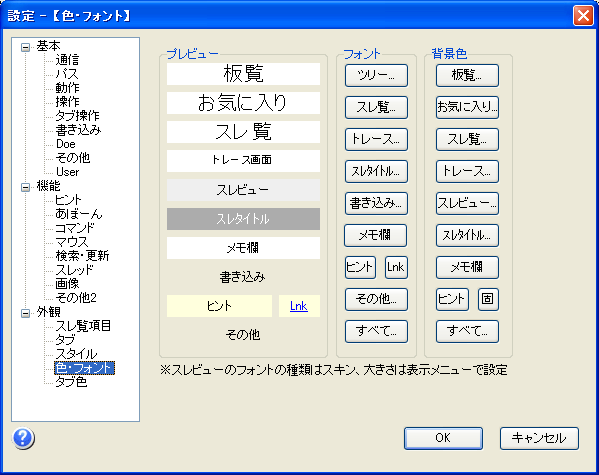Click the 板覧 preview box
This screenshot has width=599, height=475.
click(243, 74)
